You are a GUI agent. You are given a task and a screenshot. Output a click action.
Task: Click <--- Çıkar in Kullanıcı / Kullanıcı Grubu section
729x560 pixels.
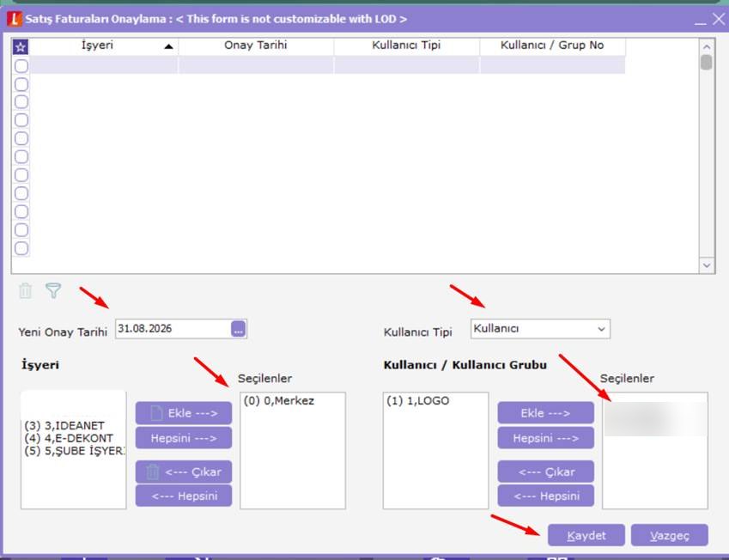[545, 472]
